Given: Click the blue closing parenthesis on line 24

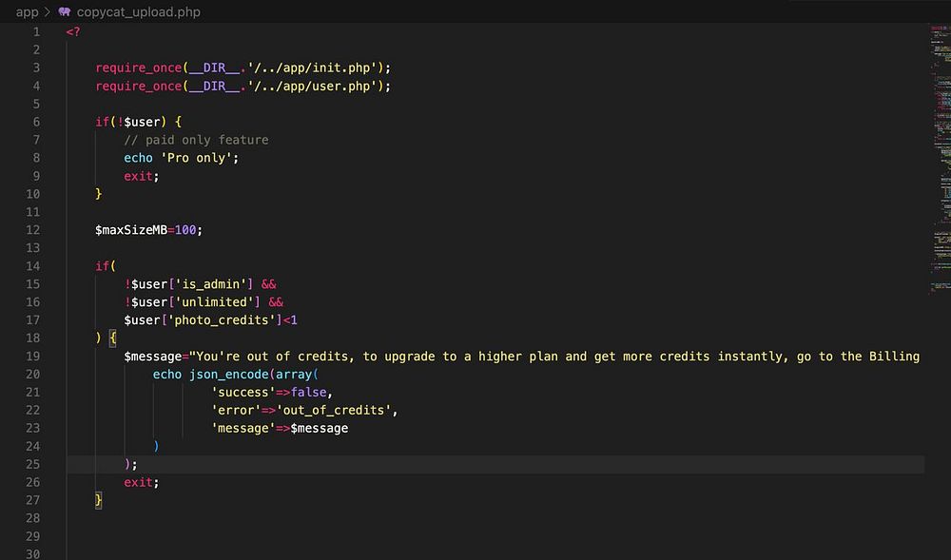Looking at the screenshot, I should click(157, 446).
